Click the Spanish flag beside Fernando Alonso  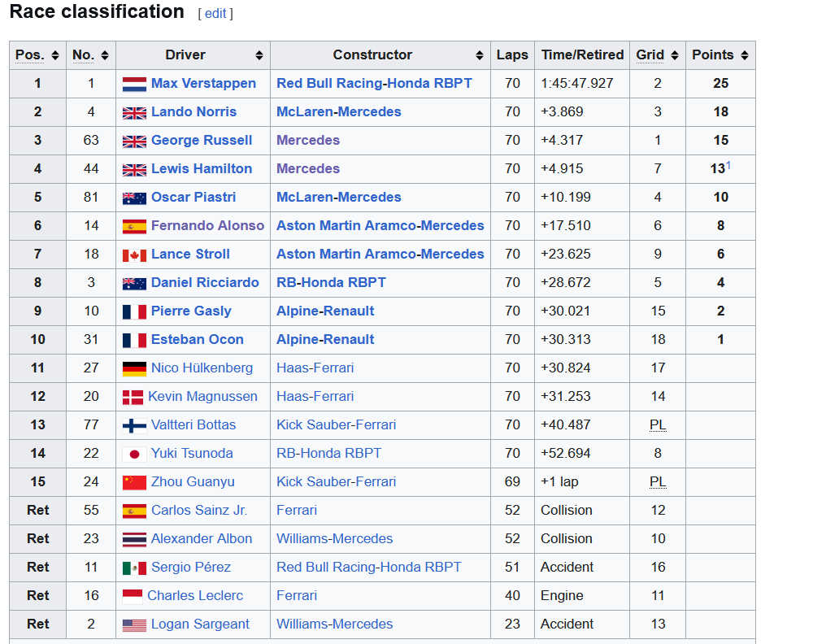point(134,227)
